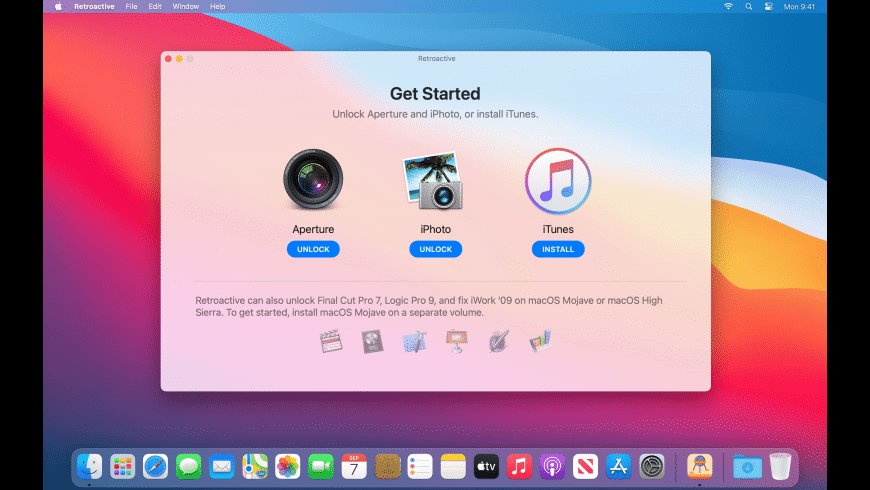Click the Pages pen and ink icon
This screenshot has width=870, height=490.
(498, 341)
